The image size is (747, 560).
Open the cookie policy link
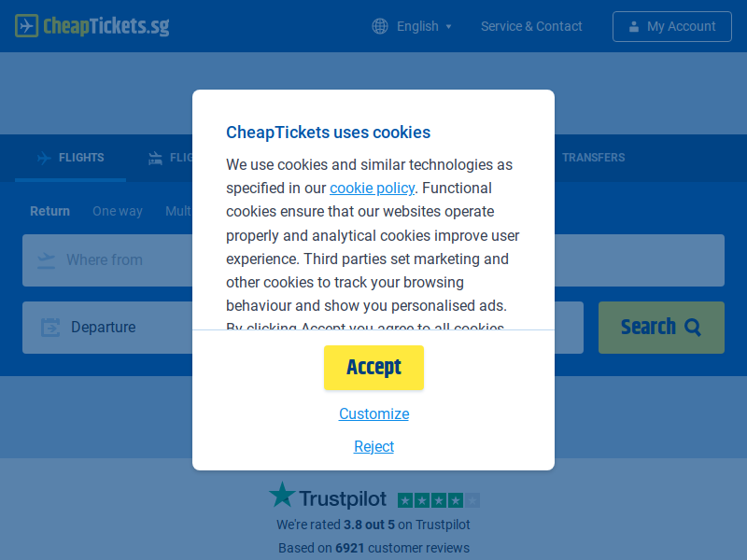click(372, 189)
